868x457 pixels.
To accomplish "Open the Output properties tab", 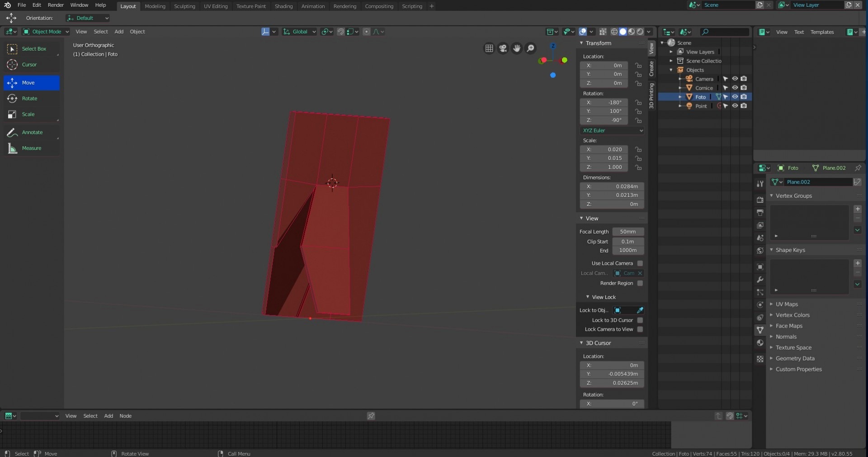I will coord(760,212).
